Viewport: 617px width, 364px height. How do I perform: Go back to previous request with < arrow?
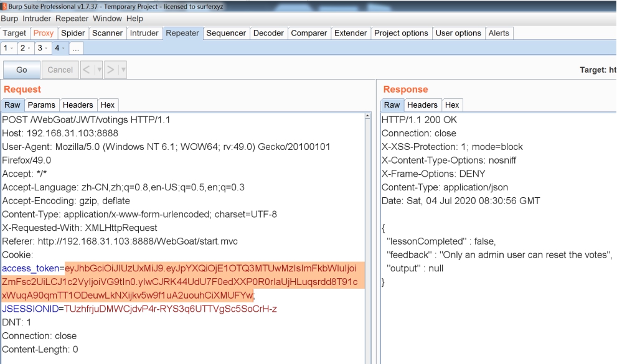pyautogui.click(x=87, y=70)
